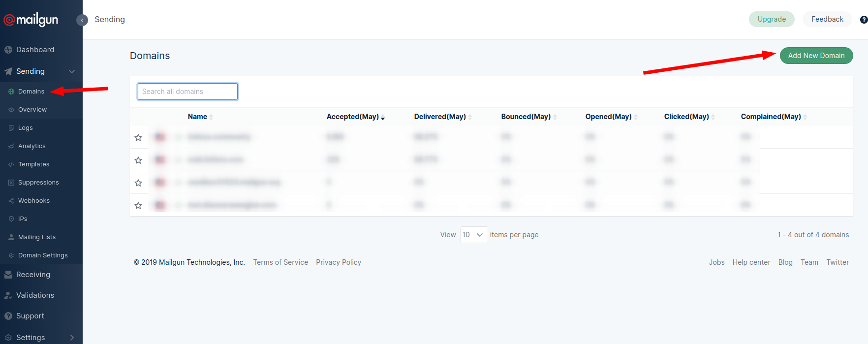
Task: Sort by Bounced(May) column
Action: (529, 117)
